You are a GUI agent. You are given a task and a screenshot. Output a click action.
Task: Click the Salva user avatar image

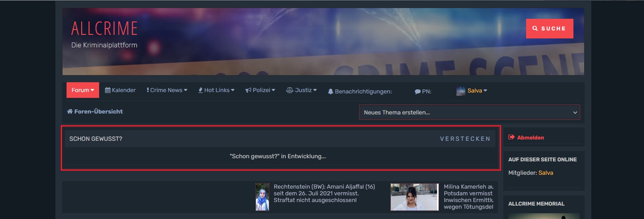[460, 91]
